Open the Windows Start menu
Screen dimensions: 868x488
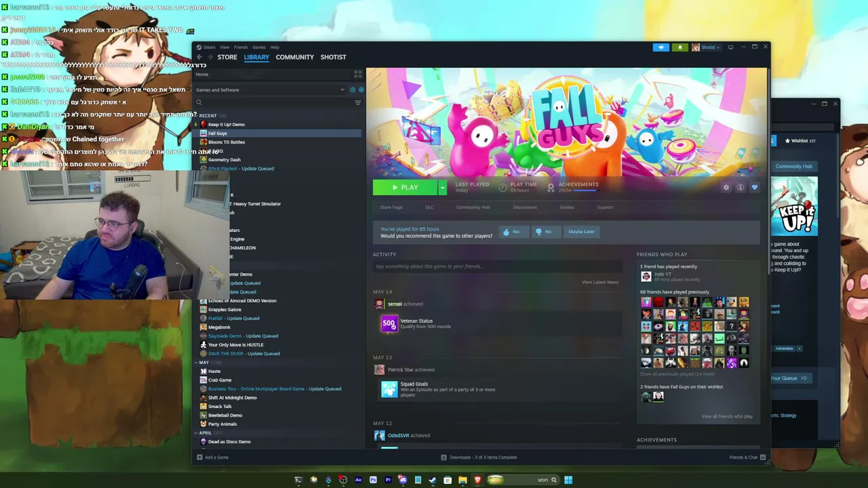(568, 480)
